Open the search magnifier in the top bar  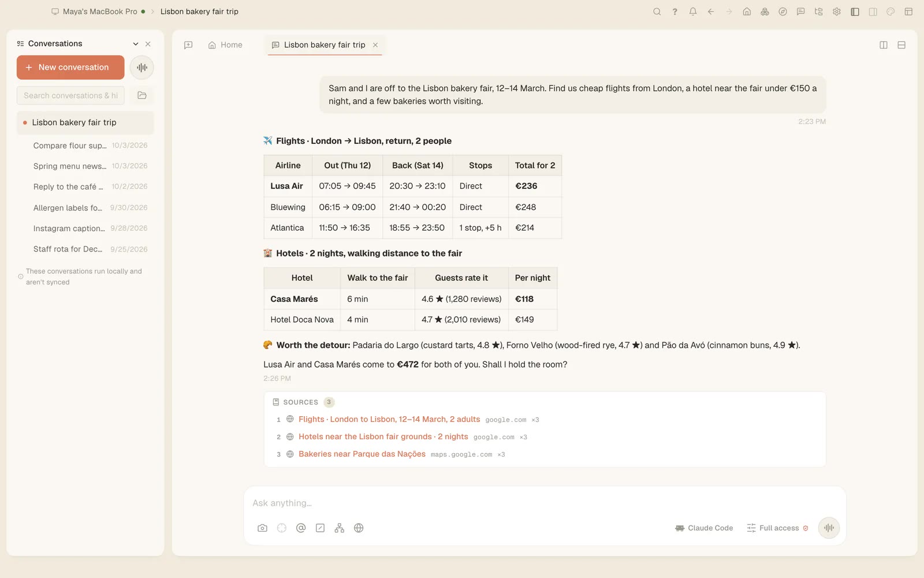657,12
